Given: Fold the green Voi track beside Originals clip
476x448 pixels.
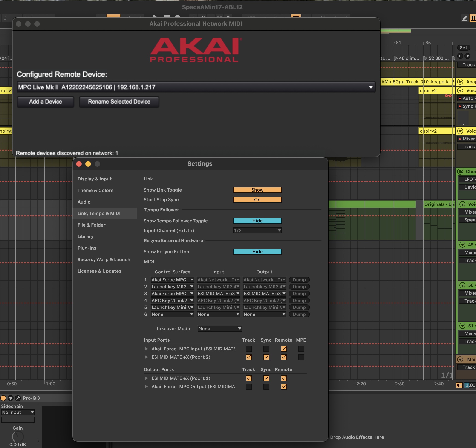Looking at the screenshot, I should click(x=462, y=204).
